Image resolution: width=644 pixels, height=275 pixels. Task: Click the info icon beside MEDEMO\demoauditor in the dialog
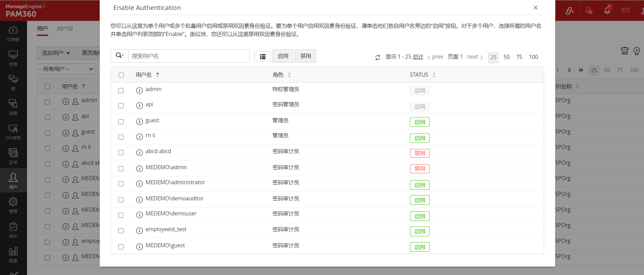pos(139,200)
